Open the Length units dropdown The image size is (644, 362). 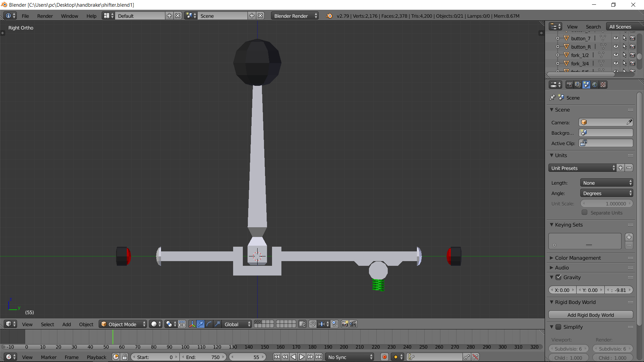[x=606, y=183]
